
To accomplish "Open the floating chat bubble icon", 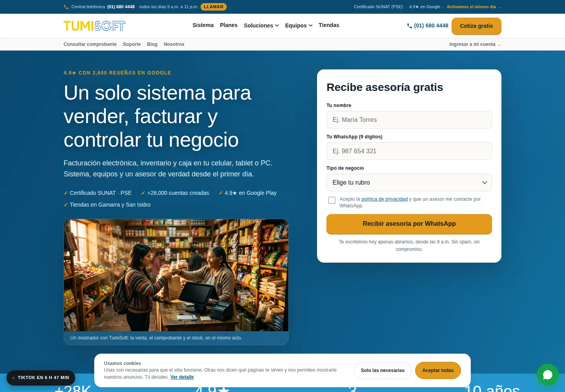I will [547, 375].
